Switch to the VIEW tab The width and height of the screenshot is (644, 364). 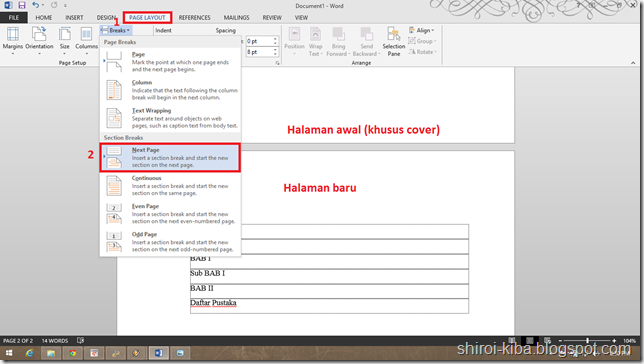301,18
